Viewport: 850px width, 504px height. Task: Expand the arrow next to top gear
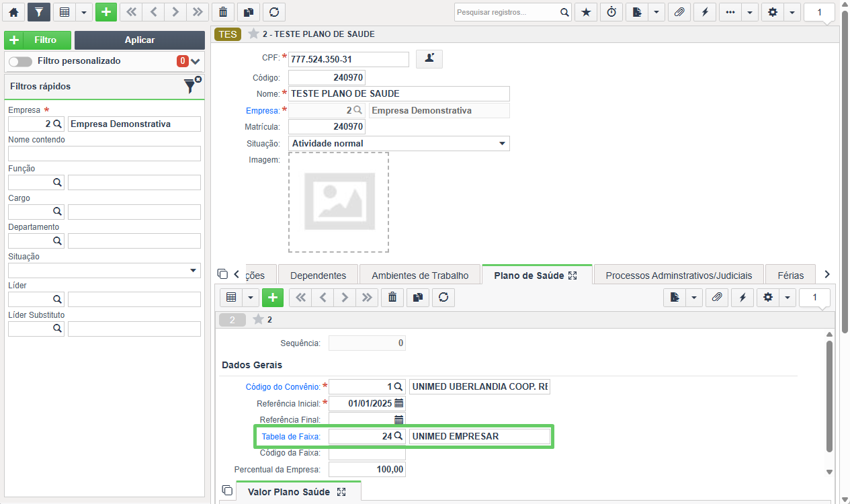point(792,12)
